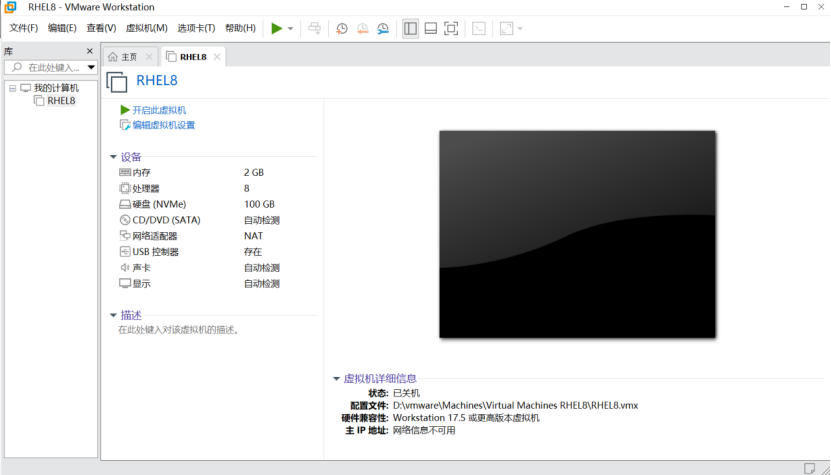Image resolution: width=831 pixels, height=475 pixels.
Task: Click the large RHEL8 VM heading icon
Action: tap(117, 82)
